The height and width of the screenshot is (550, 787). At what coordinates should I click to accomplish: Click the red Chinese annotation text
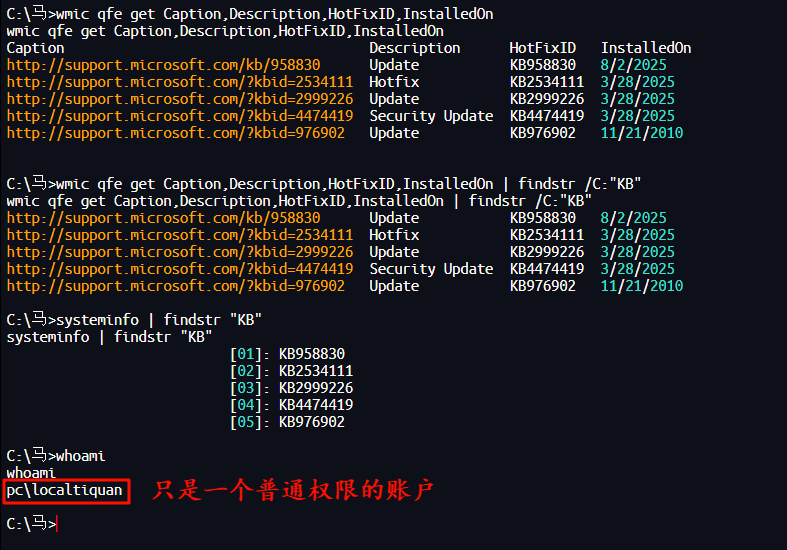click(292, 491)
